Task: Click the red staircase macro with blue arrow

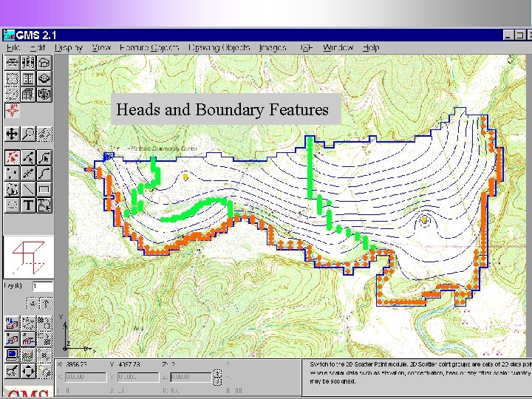Action: [28, 339]
